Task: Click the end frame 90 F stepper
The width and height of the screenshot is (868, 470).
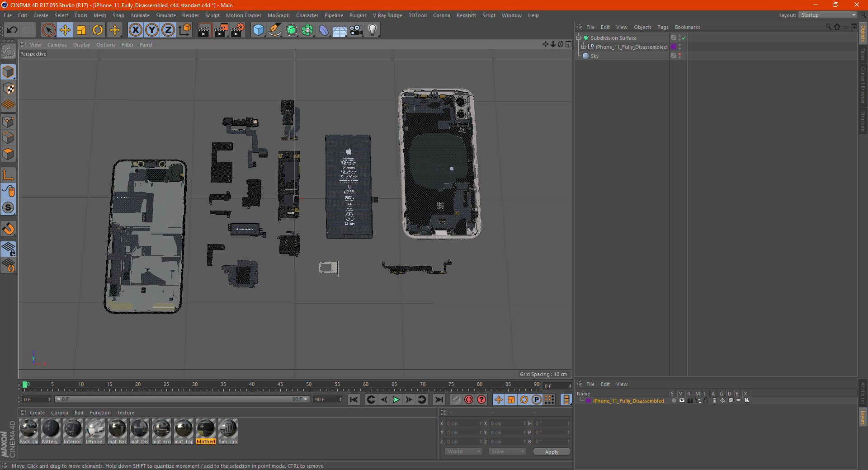Action: point(340,399)
